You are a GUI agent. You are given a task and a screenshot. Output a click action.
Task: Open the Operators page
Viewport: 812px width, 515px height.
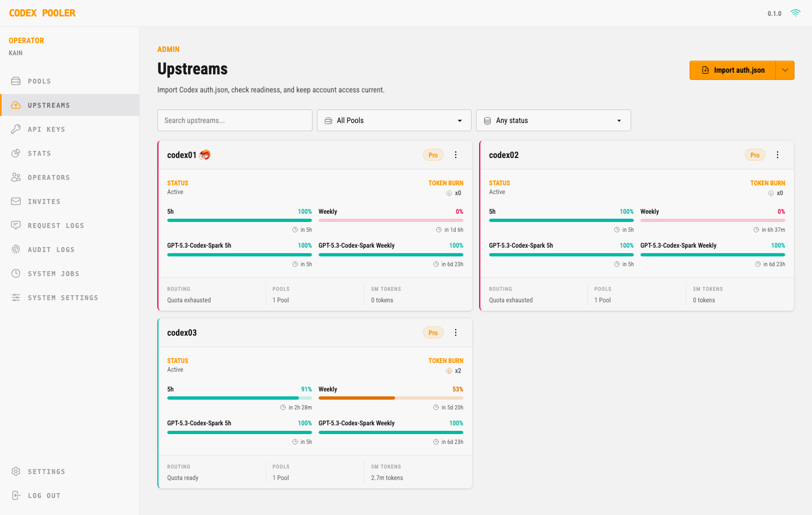click(x=70, y=177)
